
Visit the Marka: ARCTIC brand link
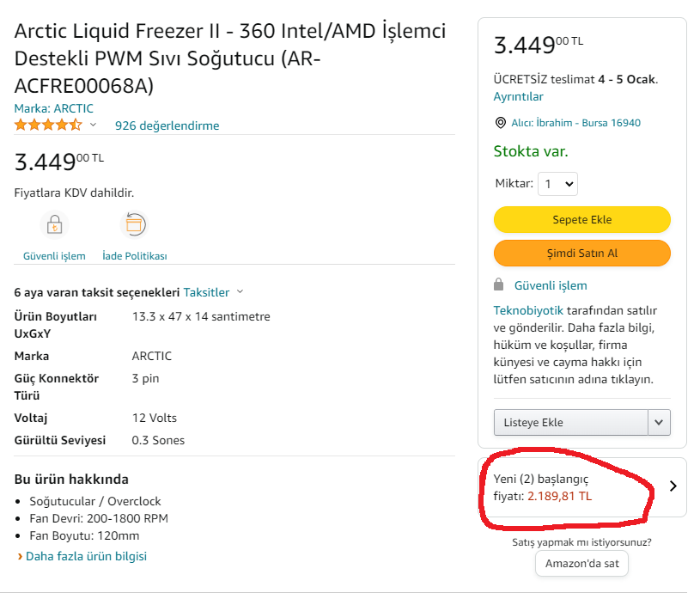click(x=54, y=108)
